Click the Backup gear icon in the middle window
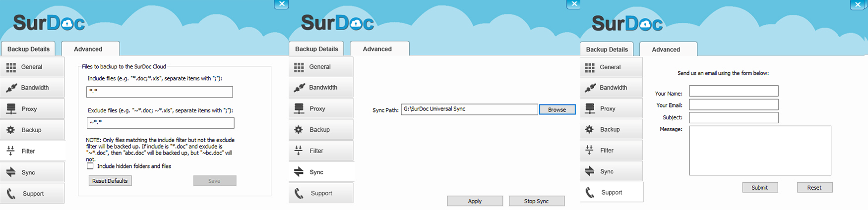Image resolution: width=868 pixels, height=210 pixels. tap(298, 130)
